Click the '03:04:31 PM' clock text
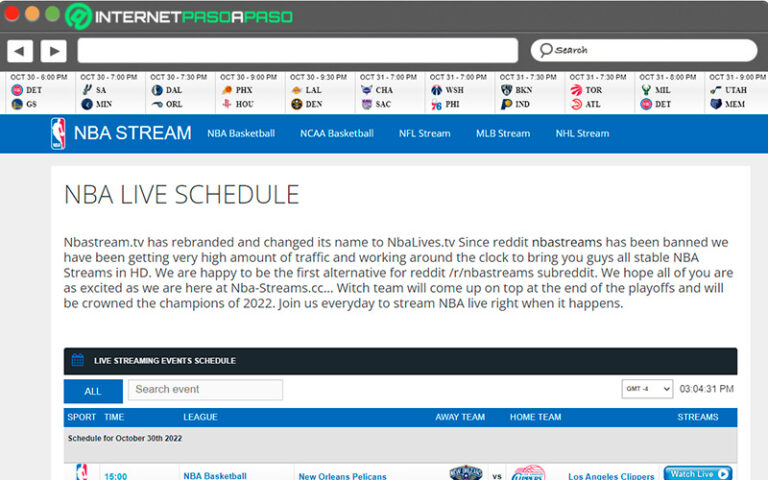 [706, 389]
